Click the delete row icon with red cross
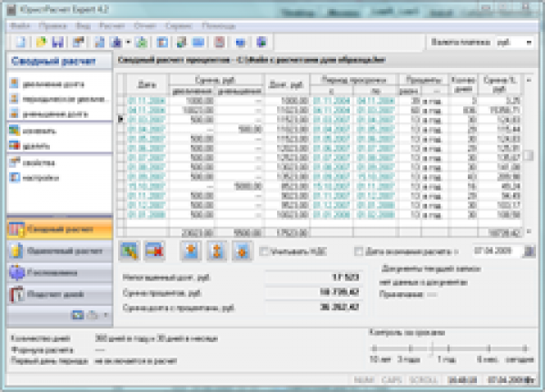 point(153,250)
